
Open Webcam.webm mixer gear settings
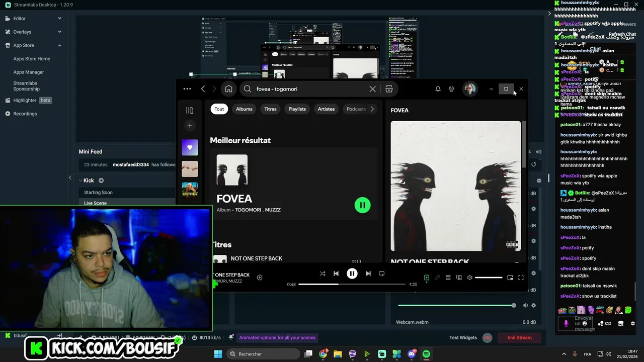(x=534, y=305)
